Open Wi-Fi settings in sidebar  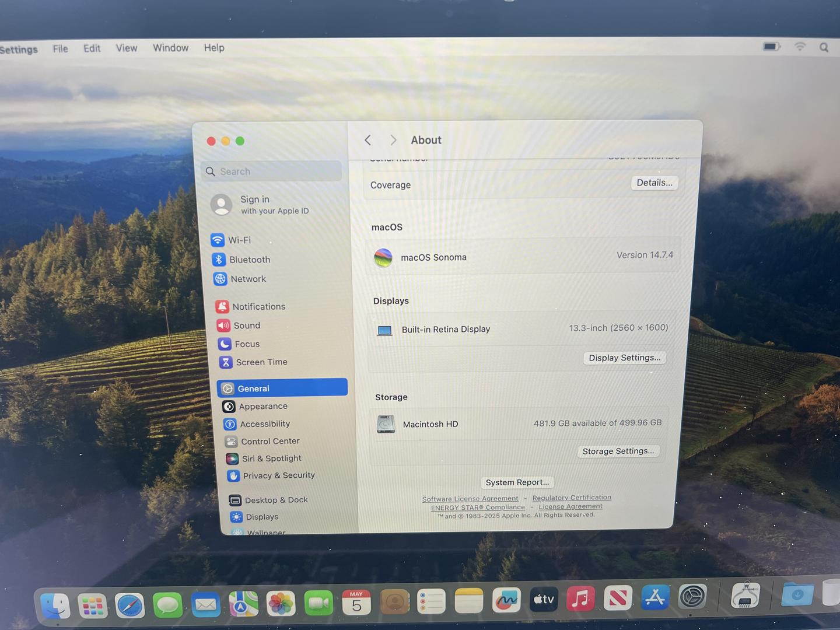click(232, 240)
